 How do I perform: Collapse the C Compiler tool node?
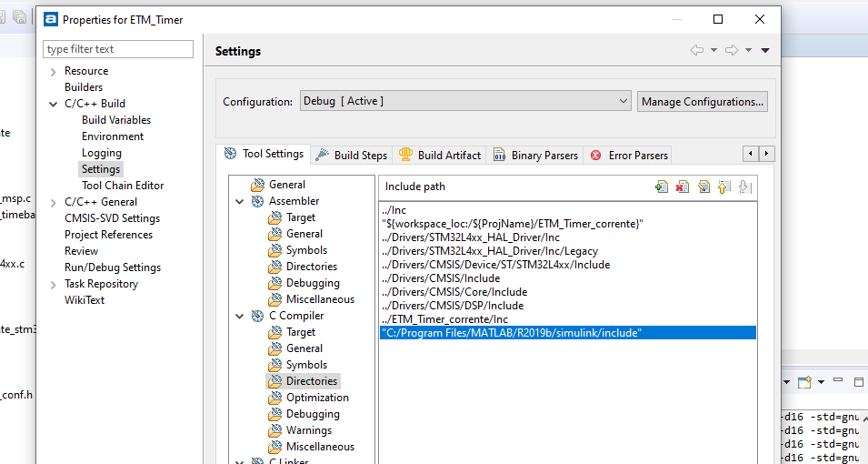click(x=241, y=316)
